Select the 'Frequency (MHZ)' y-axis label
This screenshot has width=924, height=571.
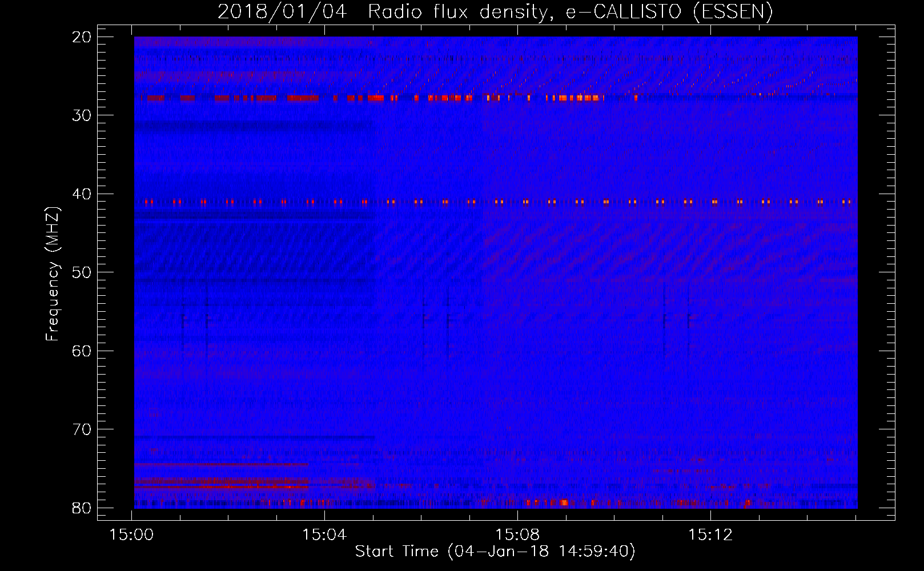pos(53,274)
